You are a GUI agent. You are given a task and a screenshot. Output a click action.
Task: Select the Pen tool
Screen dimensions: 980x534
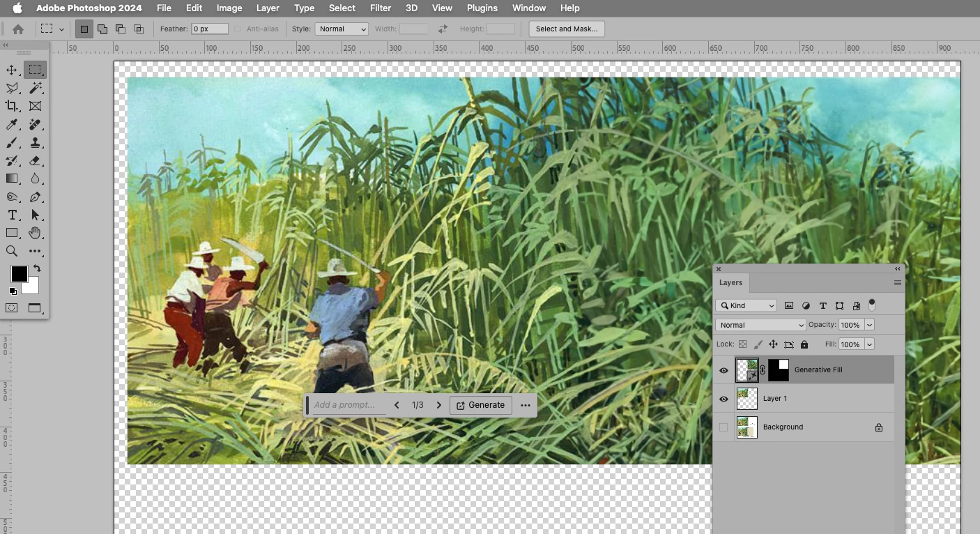pyautogui.click(x=35, y=197)
